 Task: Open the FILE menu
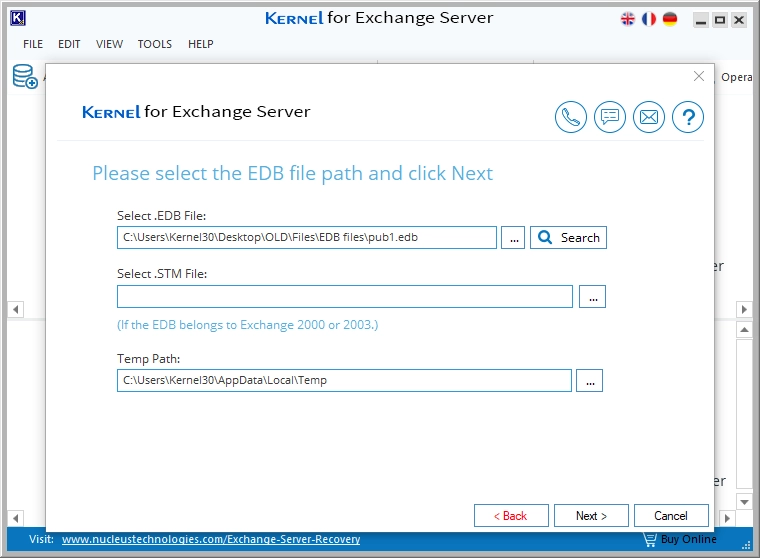click(33, 44)
